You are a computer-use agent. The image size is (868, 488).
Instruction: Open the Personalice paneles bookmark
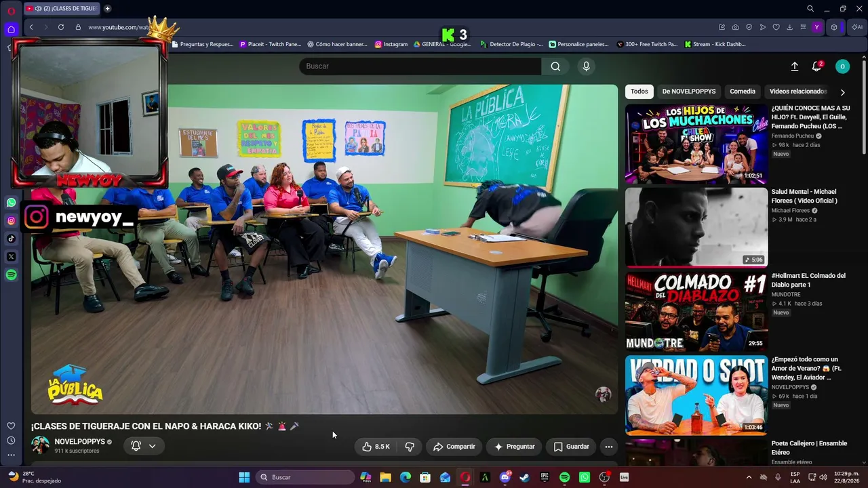coord(578,45)
